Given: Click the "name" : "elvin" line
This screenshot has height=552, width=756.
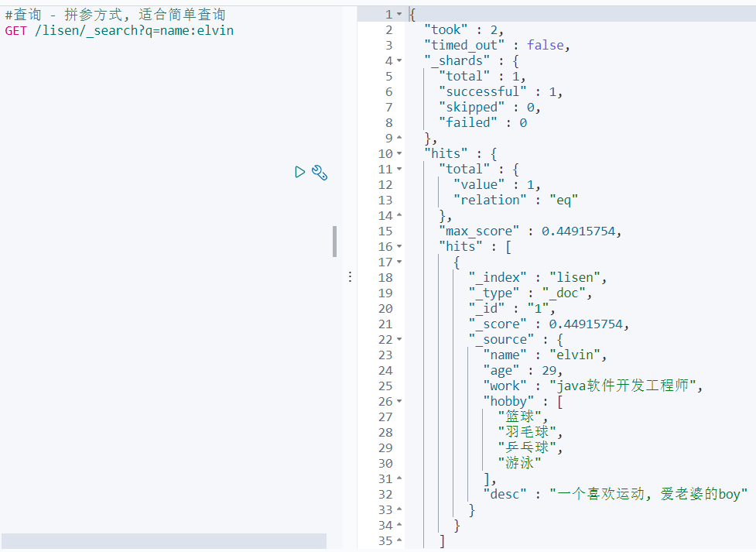Looking at the screenshot, I should [545, 355].
